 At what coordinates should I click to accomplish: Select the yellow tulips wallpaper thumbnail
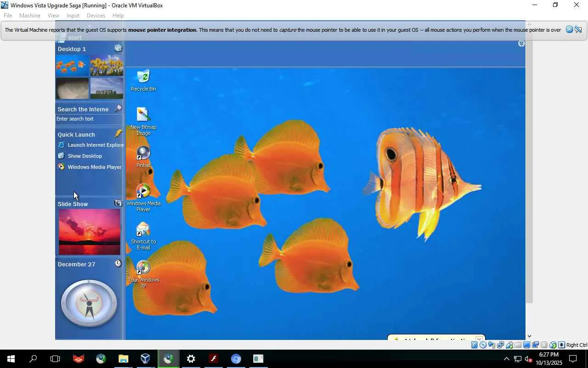pyautogui.click(x=107, y=65)
